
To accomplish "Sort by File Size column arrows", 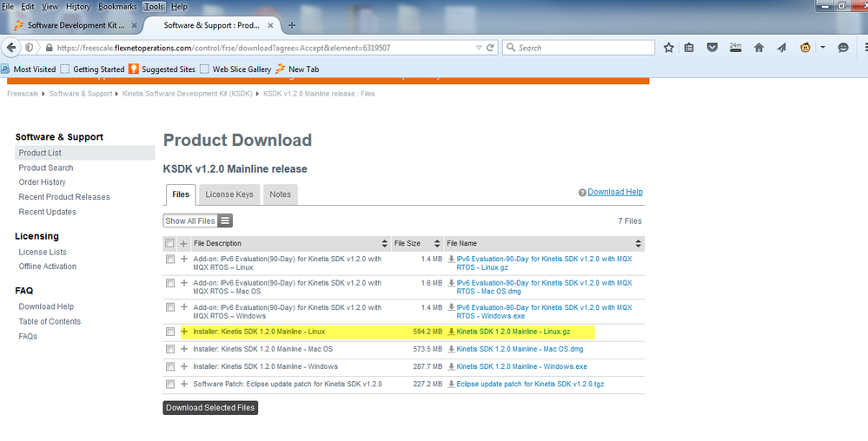I will [x=437, y=243].
